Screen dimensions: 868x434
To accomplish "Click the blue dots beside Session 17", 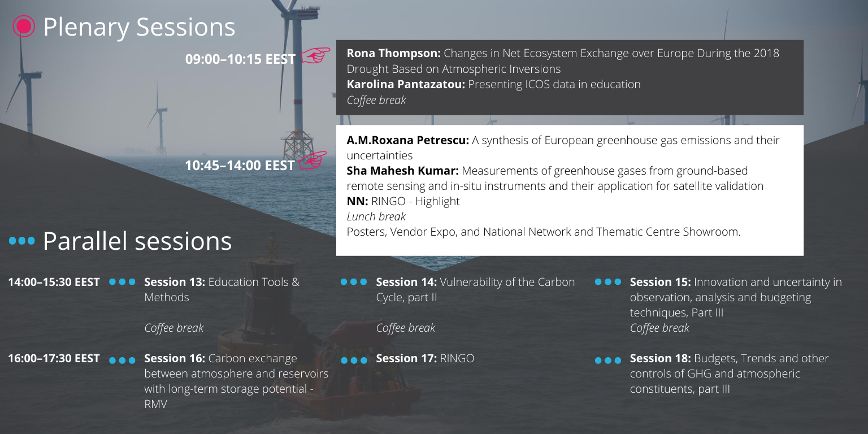I will pos(354,359).
